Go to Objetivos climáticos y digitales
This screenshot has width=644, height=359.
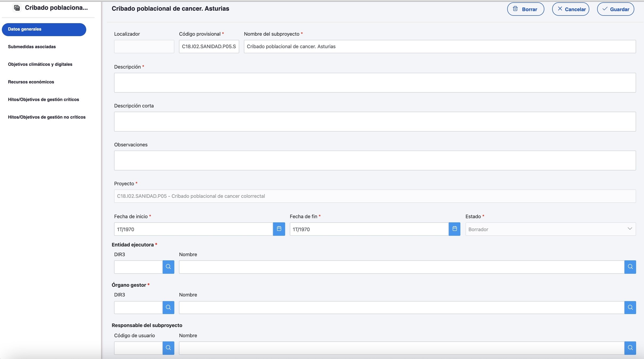tap(40, 64)
